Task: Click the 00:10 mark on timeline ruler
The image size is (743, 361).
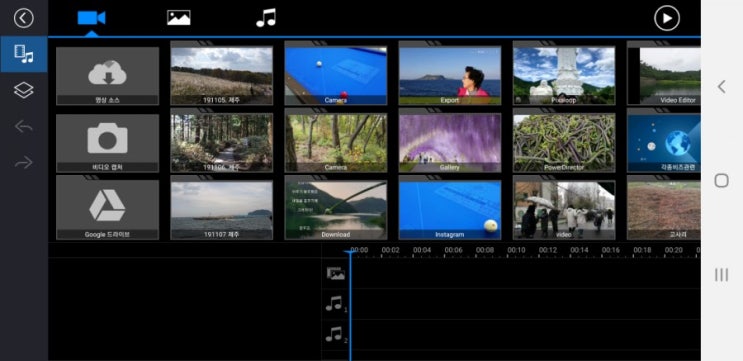Action: [x=516, y=250]
